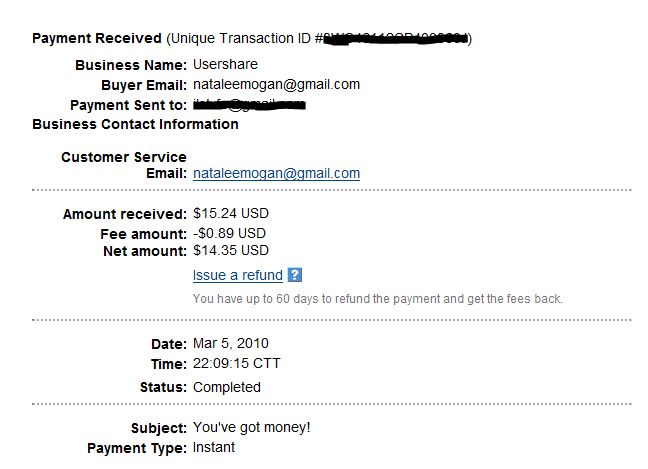This screenshot has width=648, height=469.
Task: Click the Buyer Email address text
Action: coord(276,85)
